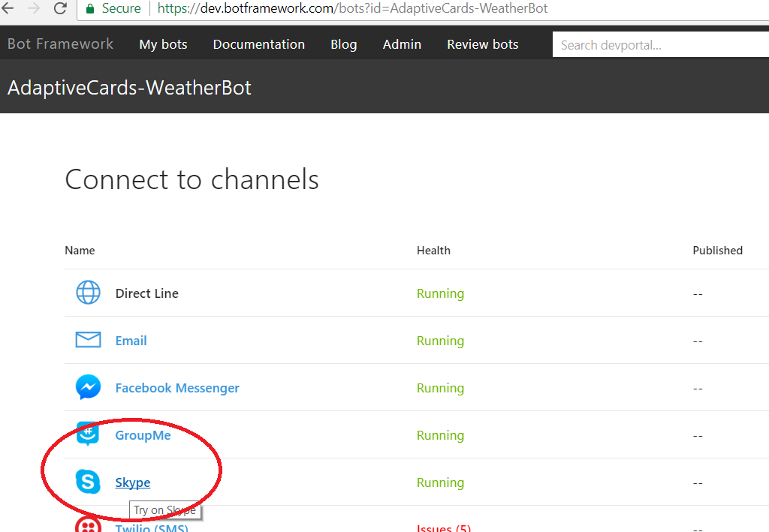The width and height of the screenshot is (769, 532).
Task: Click the Twilio (SMS) red icon
Action: click(x=89, y=524)
